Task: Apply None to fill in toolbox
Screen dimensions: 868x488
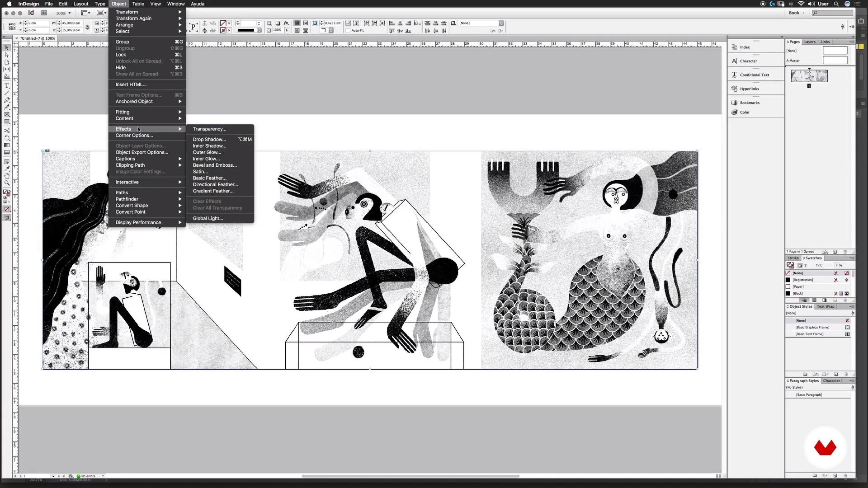Action: 7,209
